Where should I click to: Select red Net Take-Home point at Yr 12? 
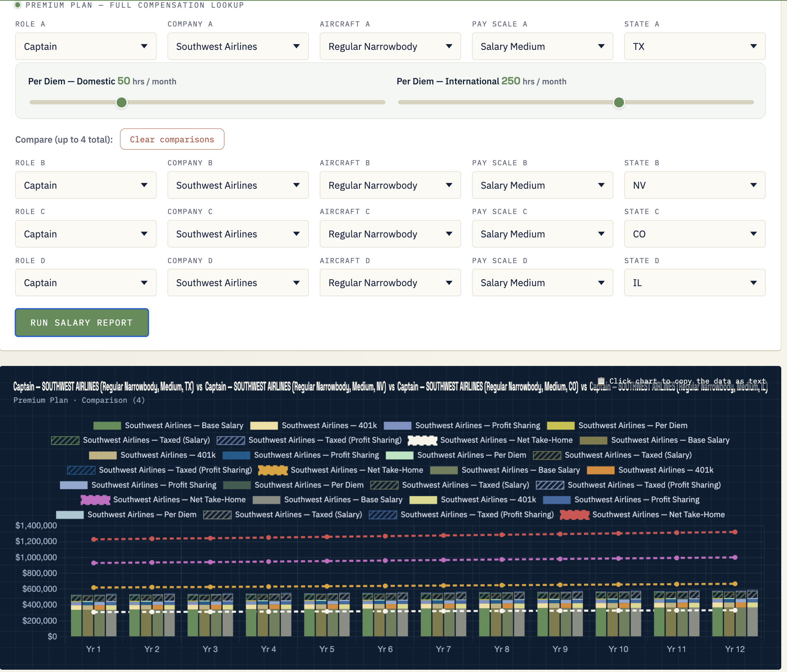tap(735, 532)
